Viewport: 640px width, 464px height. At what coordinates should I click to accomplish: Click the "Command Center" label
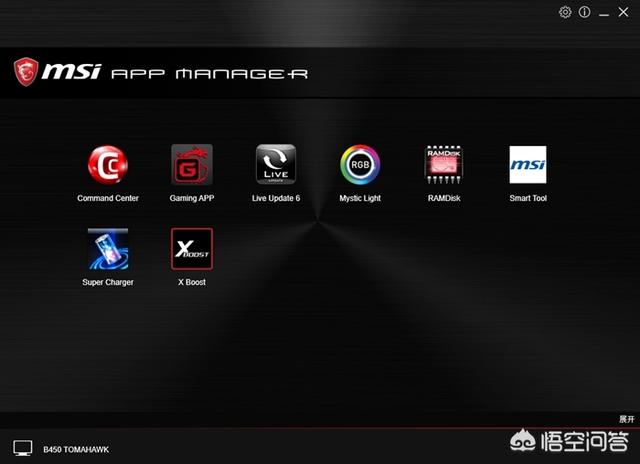(108, 198)
